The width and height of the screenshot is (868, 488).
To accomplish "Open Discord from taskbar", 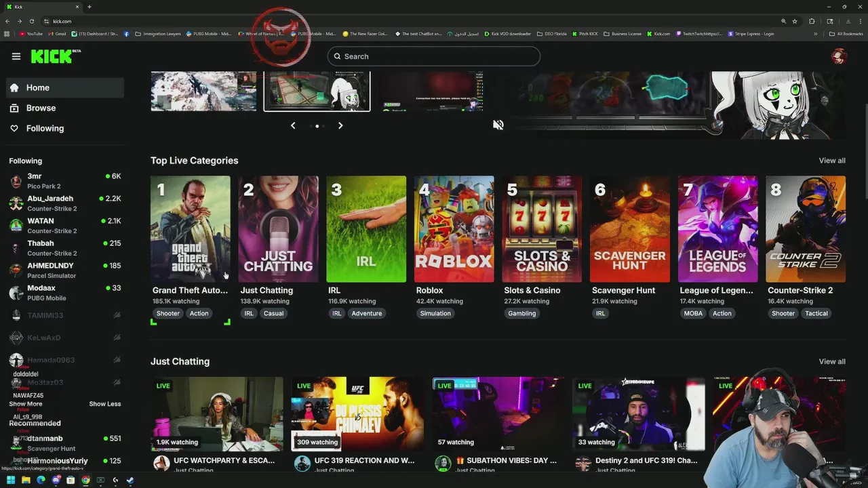I will tap(56, 480).
